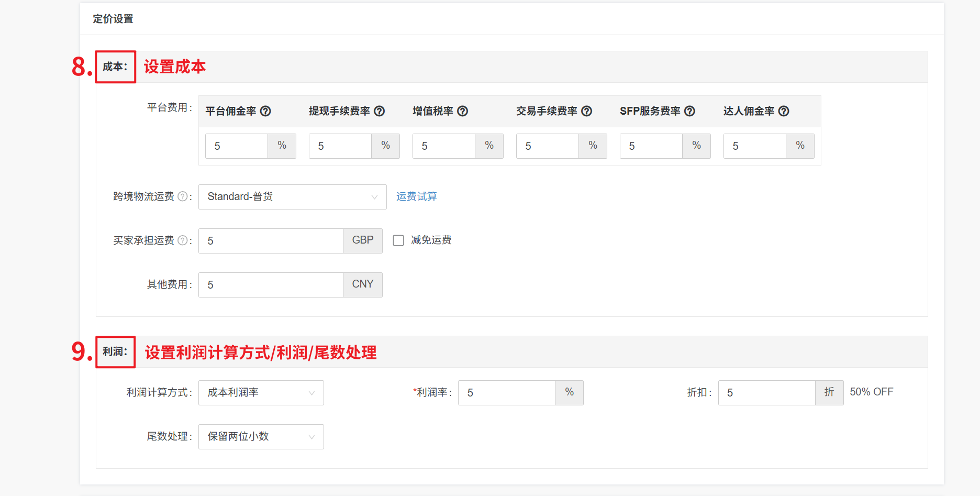
Task: Click the 达人佣金率 percentage input field
Action: coord(755,146)
